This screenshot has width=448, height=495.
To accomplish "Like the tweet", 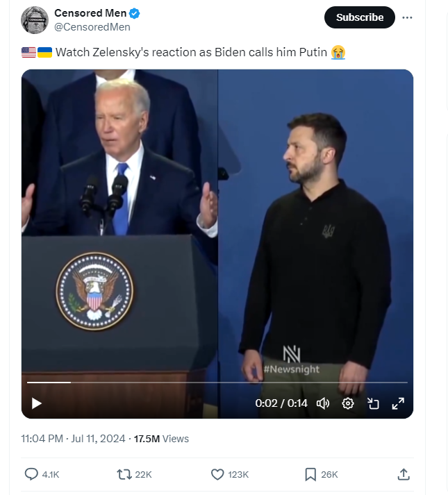I will (x=217, y=474).
